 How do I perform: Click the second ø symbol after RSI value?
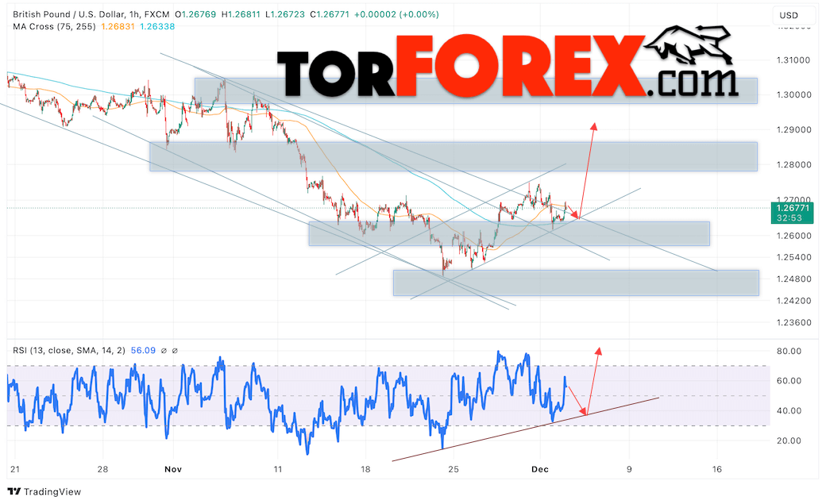point(175,350)
